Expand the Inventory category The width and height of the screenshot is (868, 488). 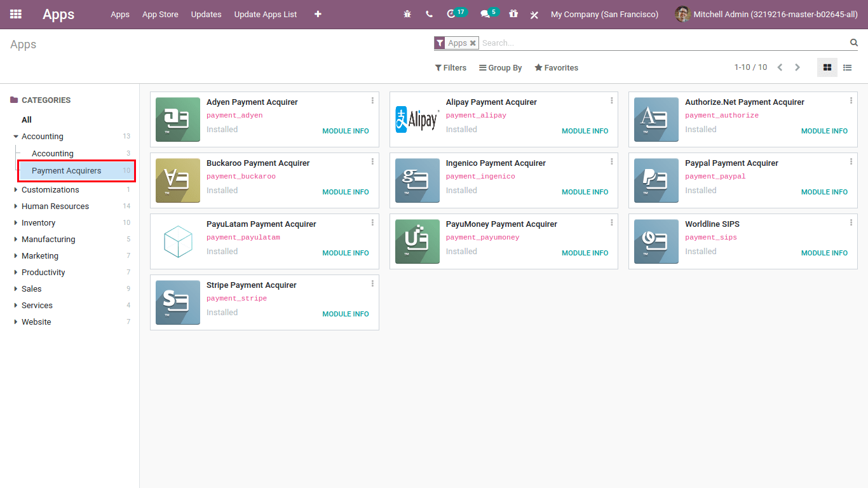pyautogui.click(x=16, y=222)
